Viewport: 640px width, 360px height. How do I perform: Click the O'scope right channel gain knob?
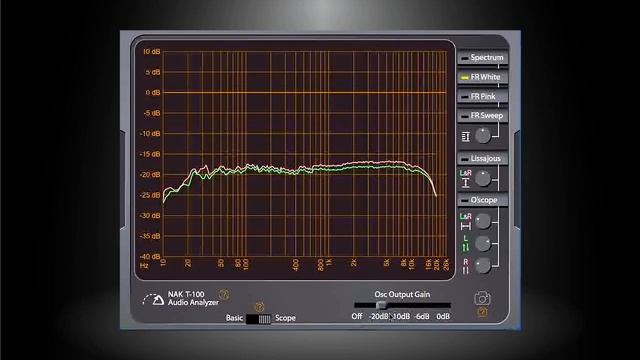(x=483, y=266)
